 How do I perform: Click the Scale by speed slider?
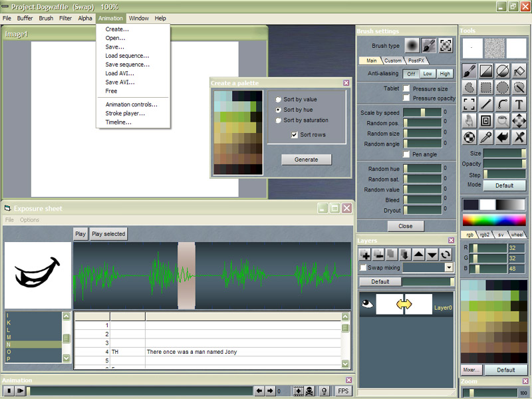tap(422, 113)
